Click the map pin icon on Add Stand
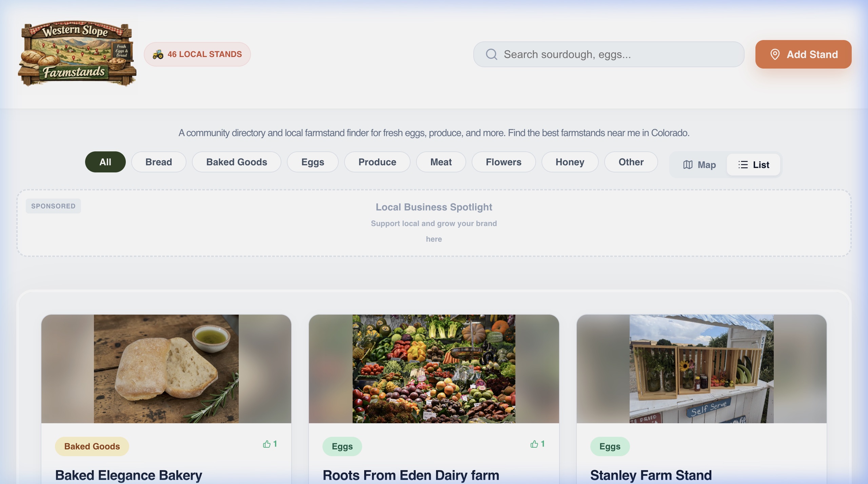This screenshot has width=868, height=484. (775, 54)
